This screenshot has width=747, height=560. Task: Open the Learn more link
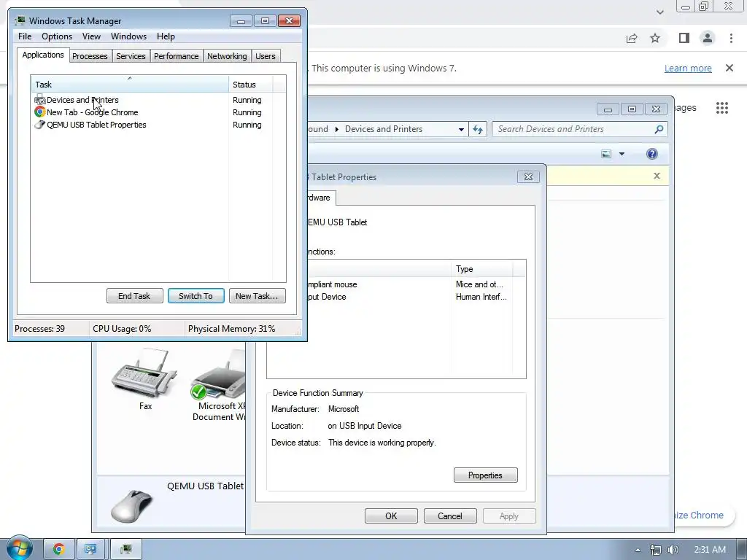688,68
